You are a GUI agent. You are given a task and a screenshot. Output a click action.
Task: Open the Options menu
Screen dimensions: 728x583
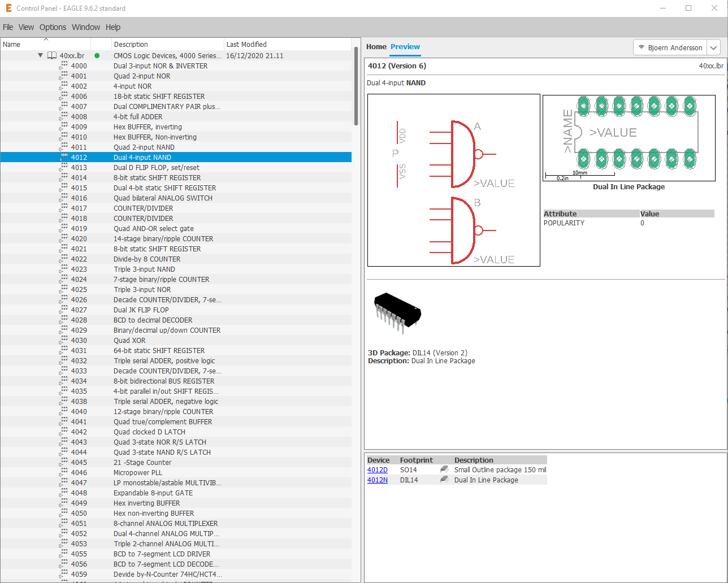point(53,27)
